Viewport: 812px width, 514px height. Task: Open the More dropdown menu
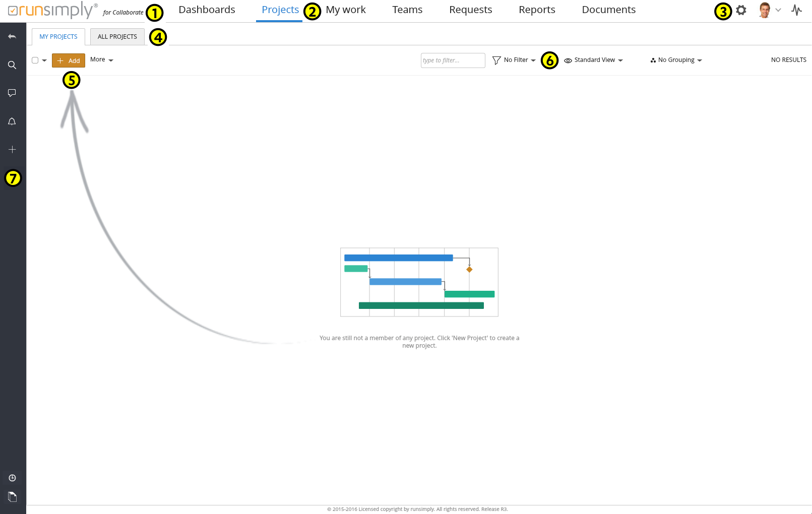click(101, 60)
